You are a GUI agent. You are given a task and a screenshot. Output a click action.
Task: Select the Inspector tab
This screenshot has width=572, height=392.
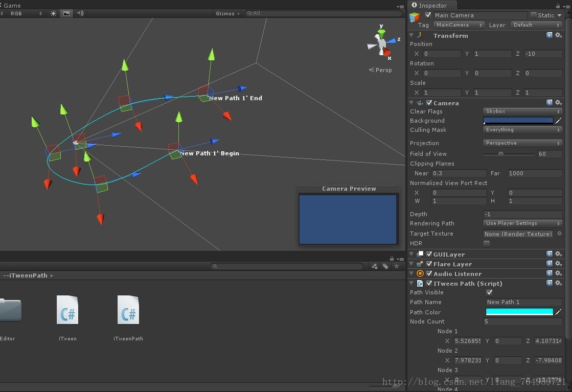pyautogui.click(x=432, y=6)
